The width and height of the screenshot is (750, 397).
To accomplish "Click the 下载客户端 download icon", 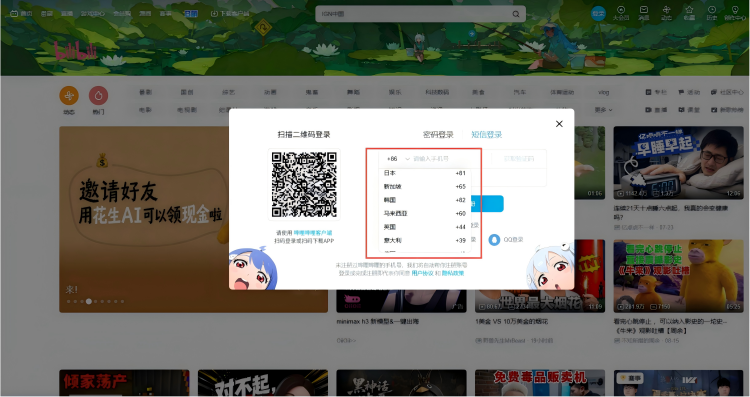I will click(214, 14).
